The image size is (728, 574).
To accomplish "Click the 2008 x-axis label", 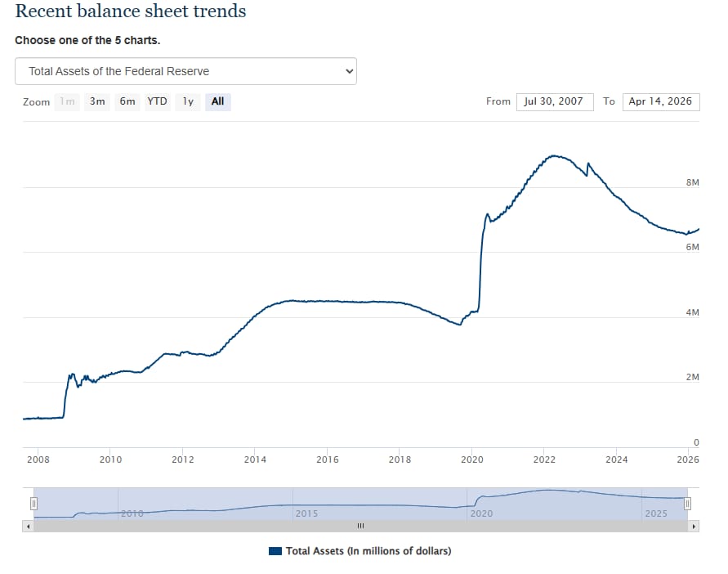I will pyautogui.click(x=38, y=460).
